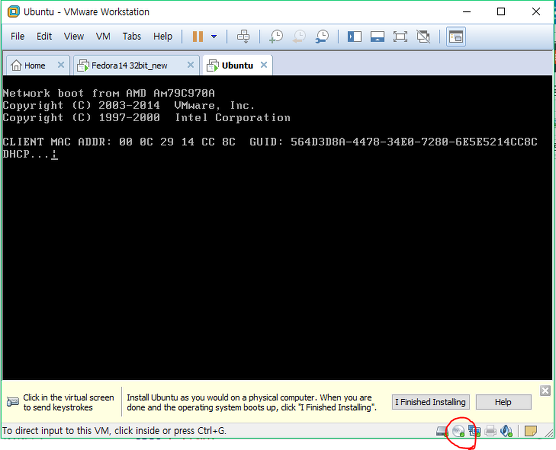Image resolution: width=556 pixels, height=450 pixels.
Task: Open the File menu
Action: (17, 36)
